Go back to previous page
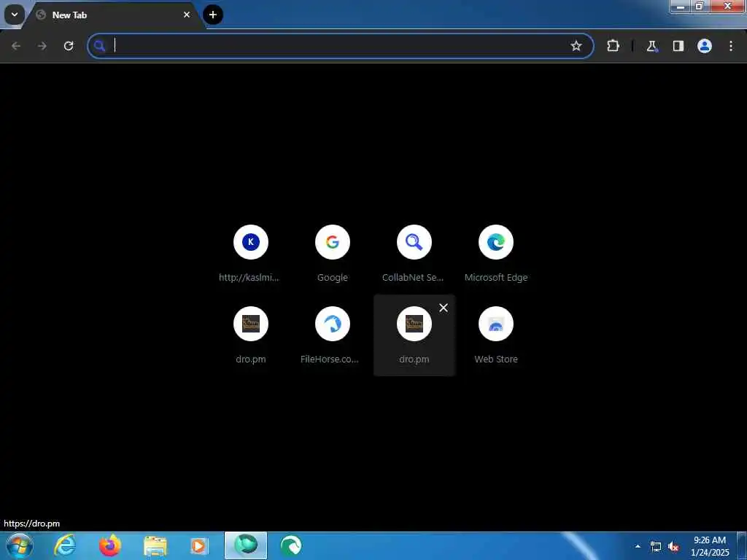This screenshot has width=747, height=560. [x=16, y=46]
